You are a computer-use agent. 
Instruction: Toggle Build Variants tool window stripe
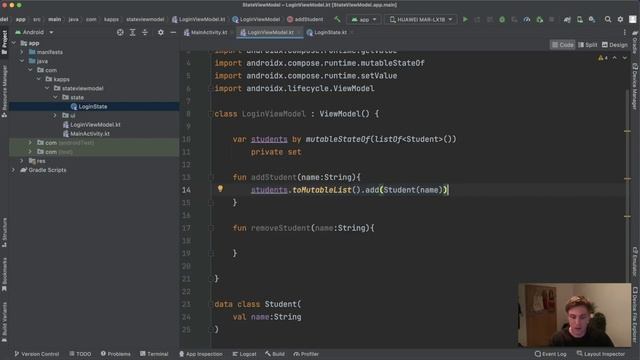click(4, 322)
